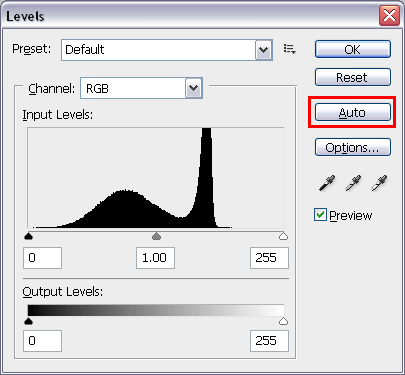Focus the gamma field showing 1.00

(155, 258)
